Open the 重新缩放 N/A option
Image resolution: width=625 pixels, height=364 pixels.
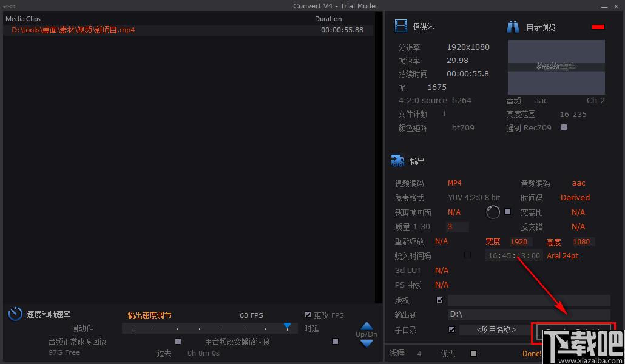pos(441,241)
